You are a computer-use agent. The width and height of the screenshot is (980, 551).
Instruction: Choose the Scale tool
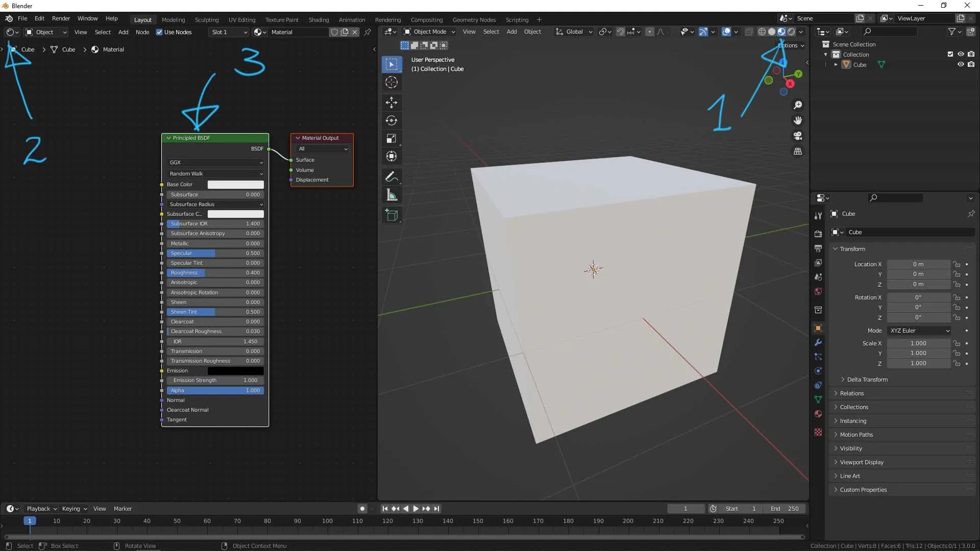point(391,138)
